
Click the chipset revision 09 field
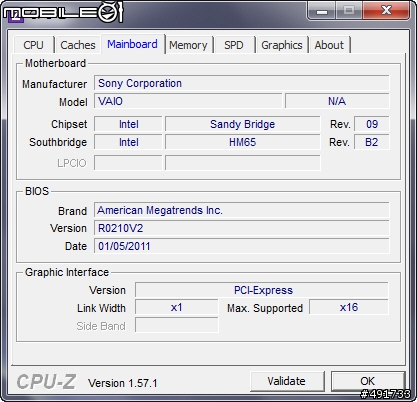pos(372,124)
